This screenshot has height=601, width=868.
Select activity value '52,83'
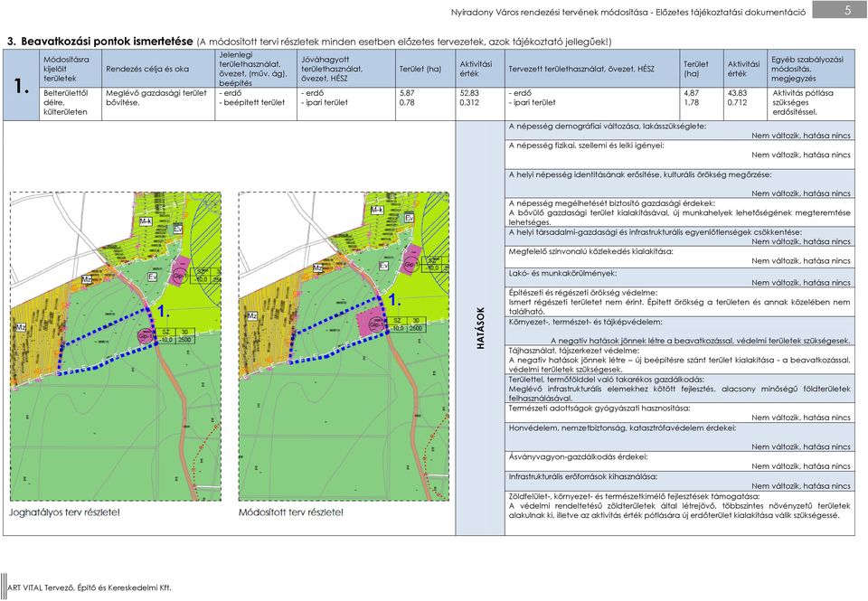pos(469,93)
